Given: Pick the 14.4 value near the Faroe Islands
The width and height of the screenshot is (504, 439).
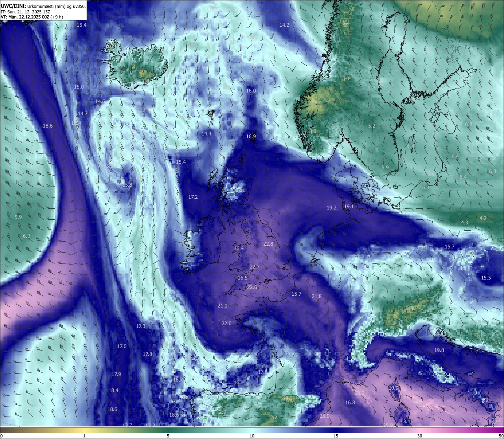Looking at the screenshot, I should click(x=206, y=133).
